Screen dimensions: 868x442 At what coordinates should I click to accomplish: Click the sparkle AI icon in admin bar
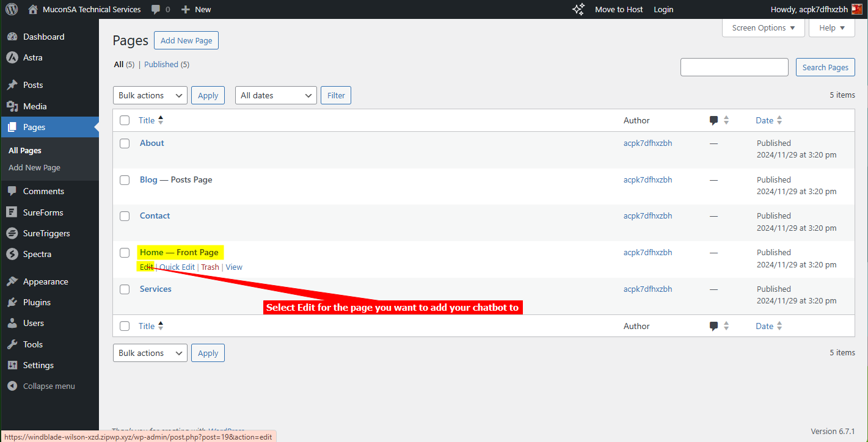pos(578,9)
